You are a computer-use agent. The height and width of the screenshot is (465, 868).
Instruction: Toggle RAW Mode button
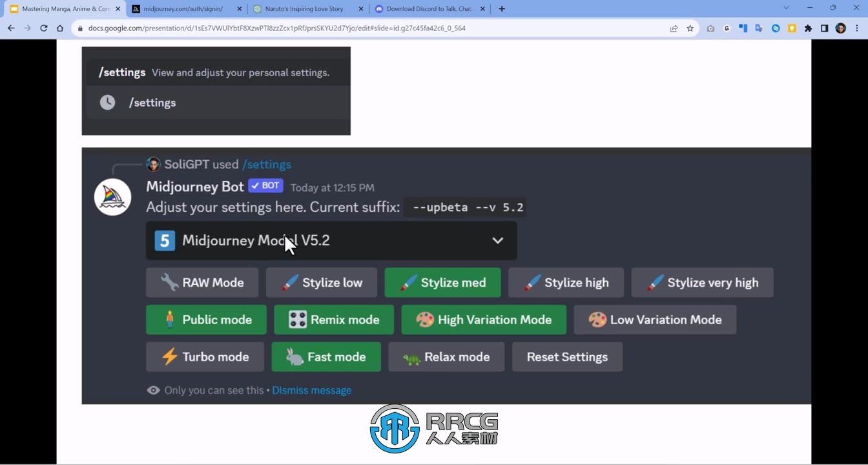[x=202, y=283]
